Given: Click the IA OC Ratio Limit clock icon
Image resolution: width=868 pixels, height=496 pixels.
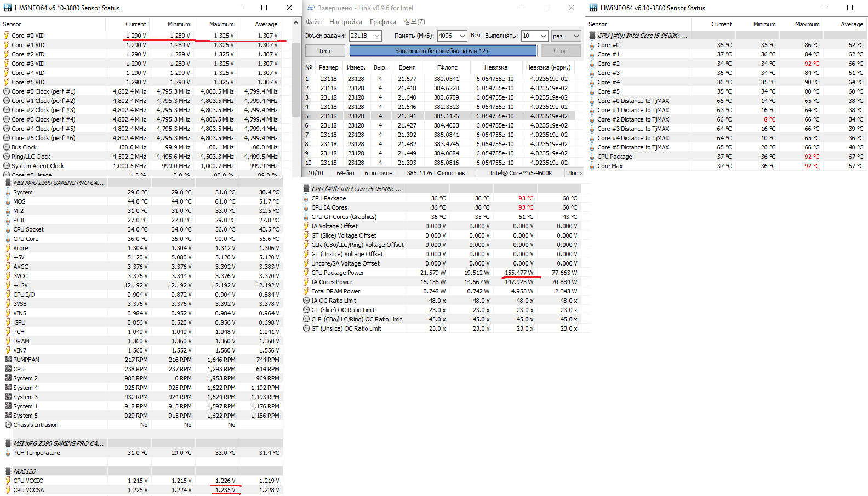Looking at the screenshot, I should click(x=306, y=301).
